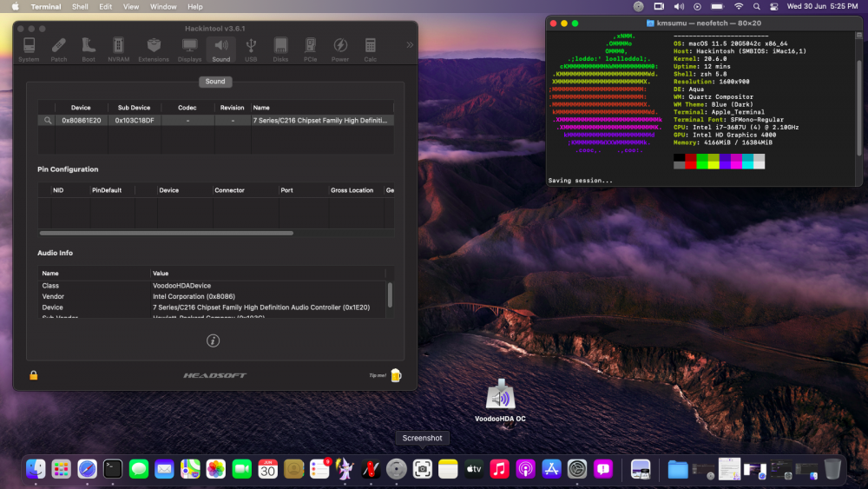Screen dimensions: 868x489
Task: Open the VoodooHDA OC desktop icon
Action: point(501,400)
